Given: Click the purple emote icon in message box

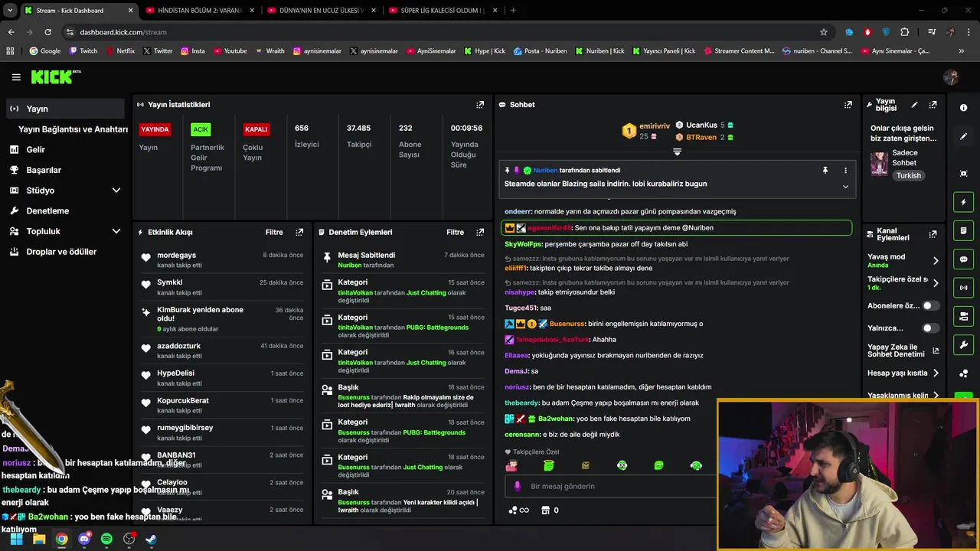Looking at the screenshot, I should click(518, 486).
